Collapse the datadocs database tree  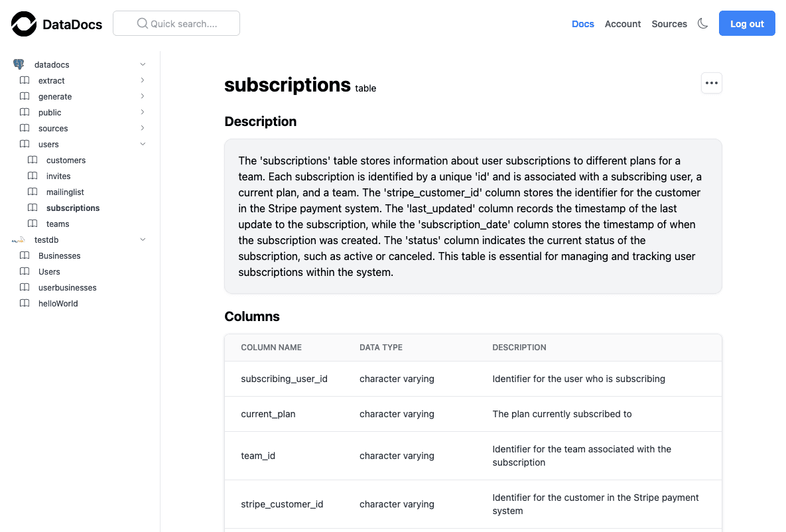tap(143, 64)
